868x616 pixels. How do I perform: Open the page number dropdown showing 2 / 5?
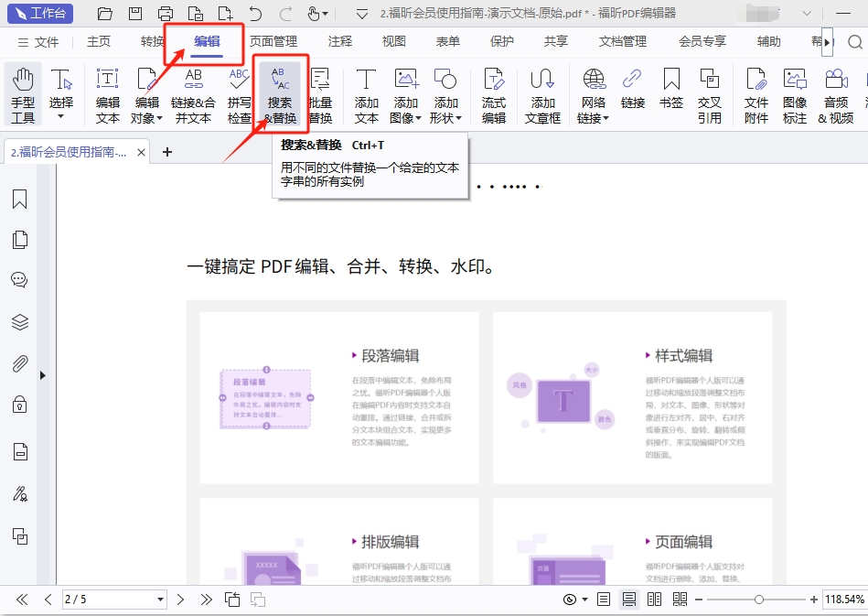point(161,600)
